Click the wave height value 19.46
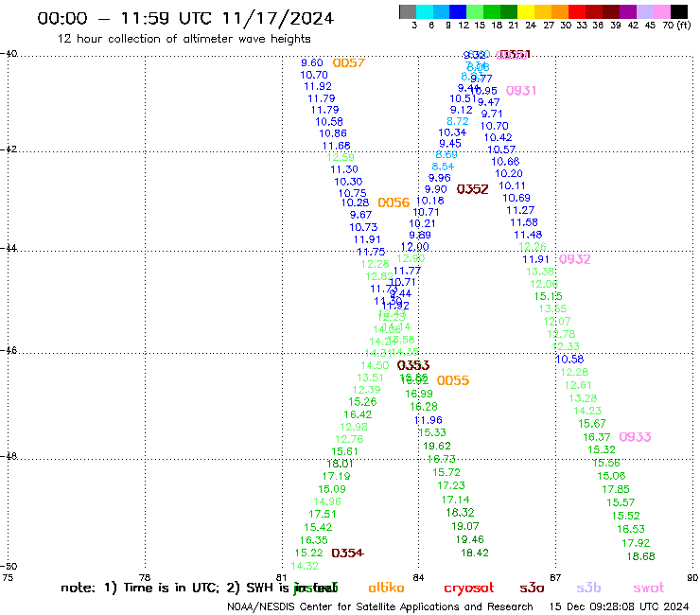700x615 pixels. pos(469,539)
